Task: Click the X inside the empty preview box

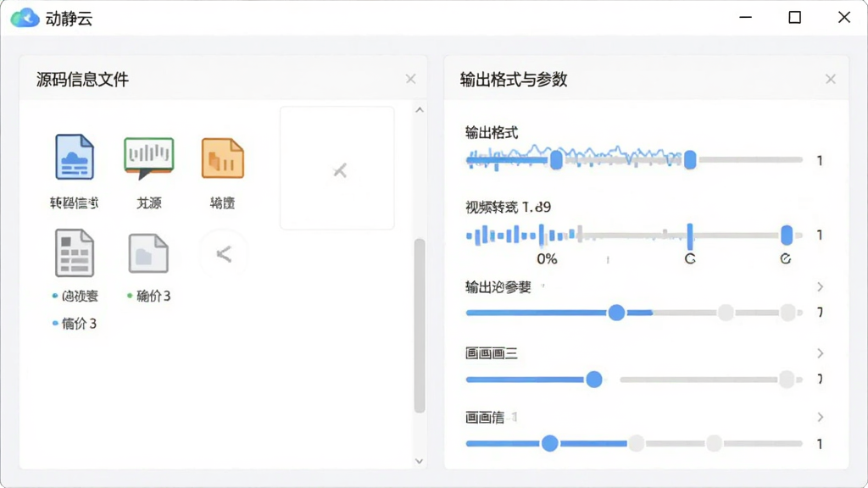Action: [x=340, y=170]
